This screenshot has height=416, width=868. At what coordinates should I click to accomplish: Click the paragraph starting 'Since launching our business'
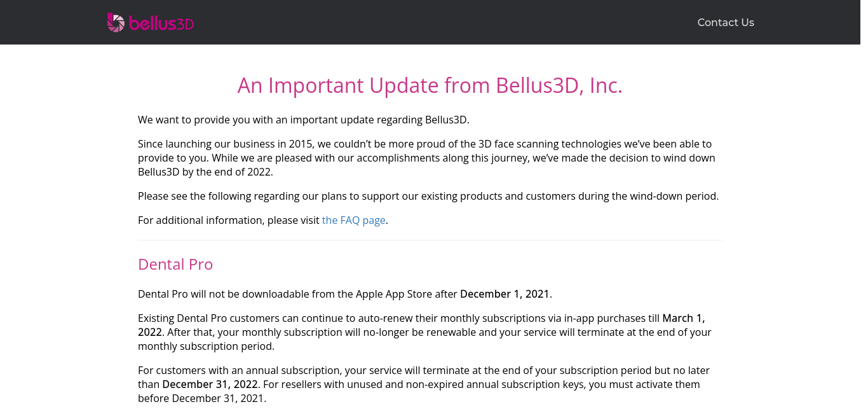[426, 158]
